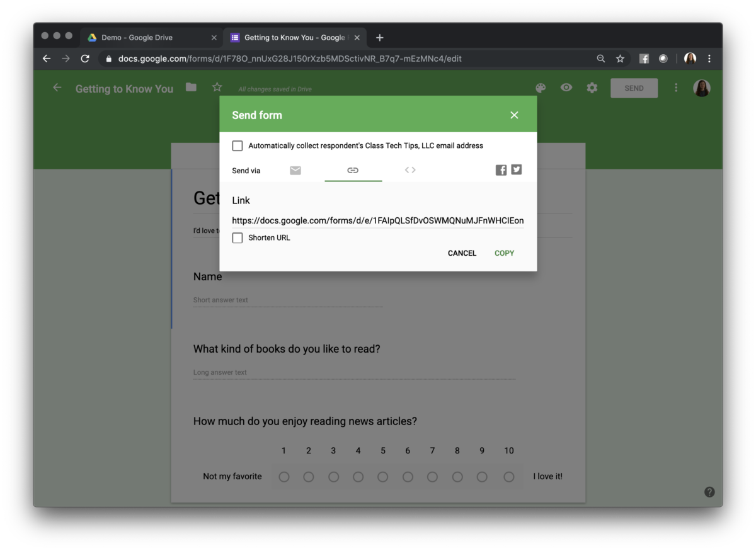Click the 'How much do you enjoy' question
Image resolution: width=756 pixels, height=551 pixels.
coord(305,421)
